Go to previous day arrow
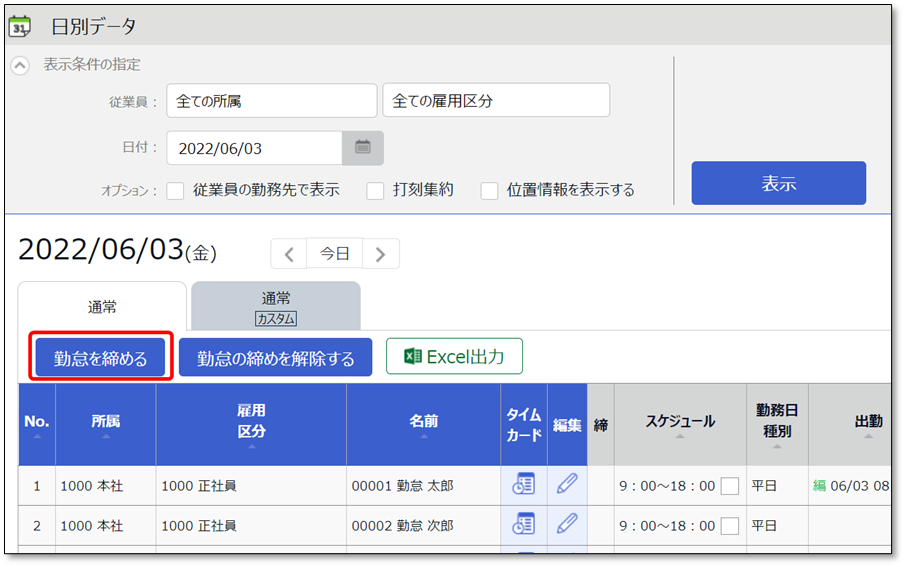Screen dimensions: 905x567 pos(289,254)
